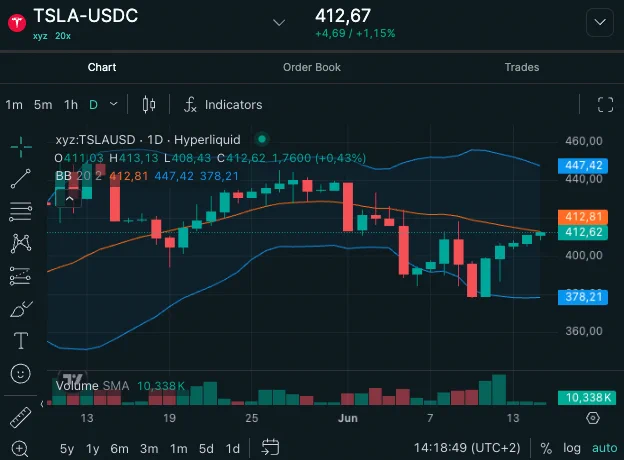The image size is (624, 460).
Task: Set date range to 1d
Action: [233, 449]
